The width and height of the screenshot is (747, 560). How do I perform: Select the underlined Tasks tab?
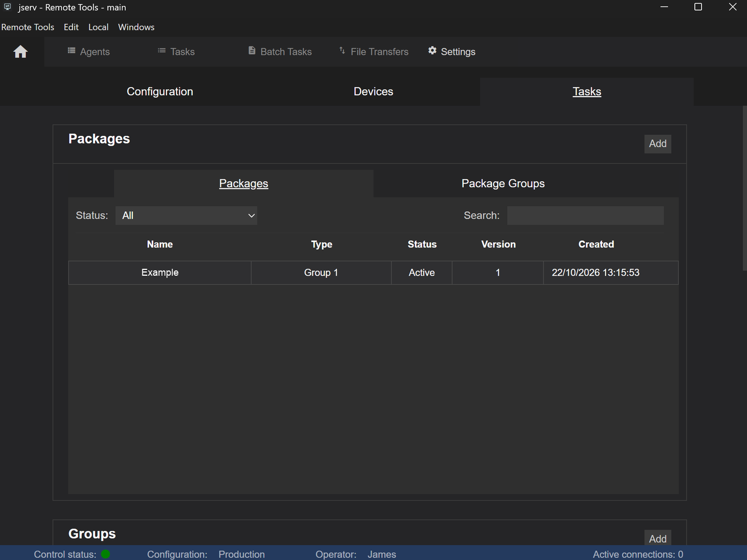tap(587, 92)
